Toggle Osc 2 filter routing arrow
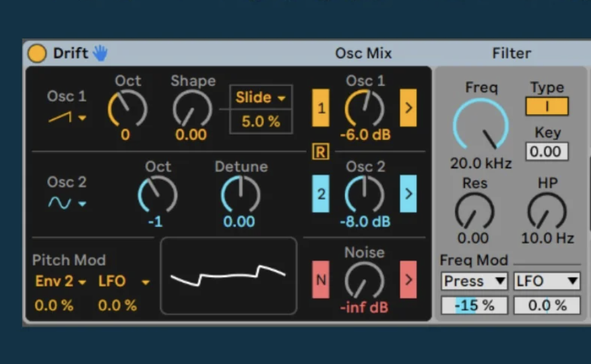Screen dimensions: 591x364 (x=408, y=194)
